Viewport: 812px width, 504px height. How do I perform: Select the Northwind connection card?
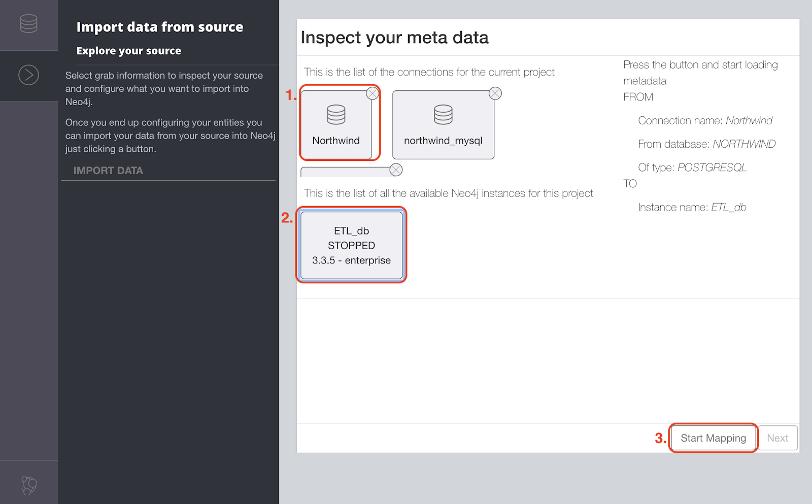336,124
